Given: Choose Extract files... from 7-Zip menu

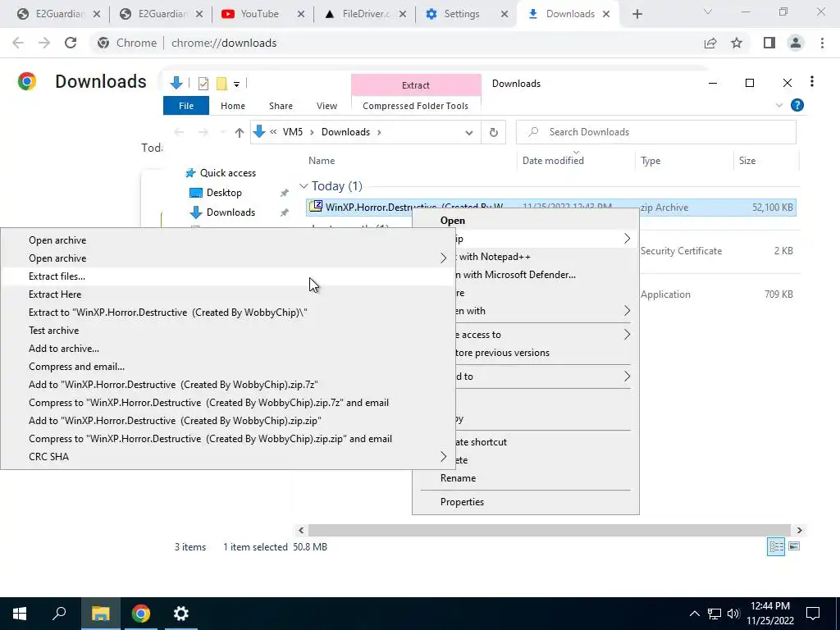Looking at the screenshot, I should click(x=228, y=276).
